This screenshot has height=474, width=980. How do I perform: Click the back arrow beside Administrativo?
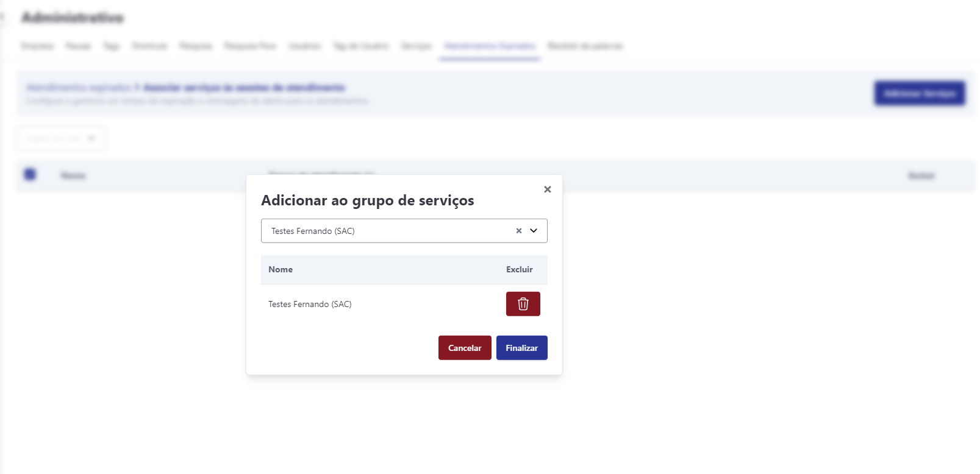3,18
